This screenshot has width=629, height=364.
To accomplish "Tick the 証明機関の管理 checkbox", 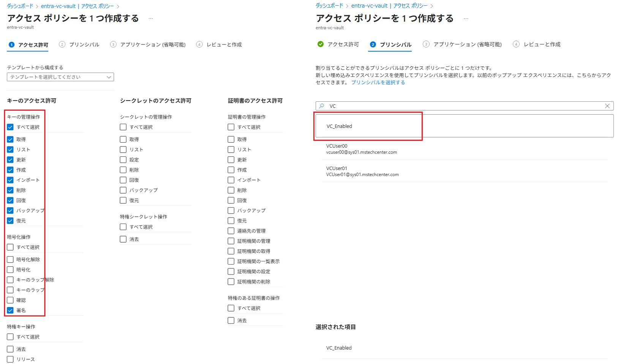I will pyautogui.click(x=231, y=241).
